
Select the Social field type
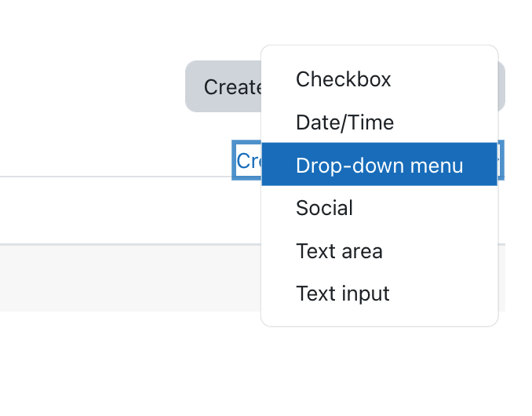click(379, 207)
